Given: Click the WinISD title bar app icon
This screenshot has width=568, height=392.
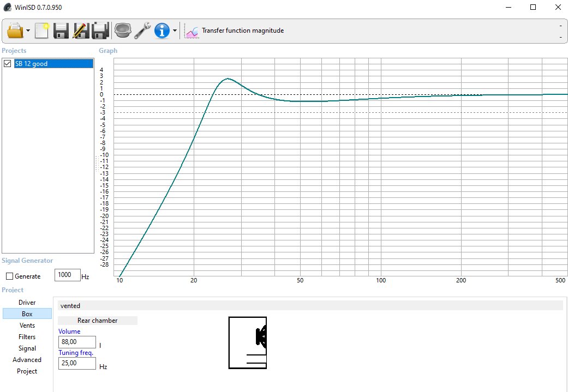Looking at the screenshot, I should [7, 7].
